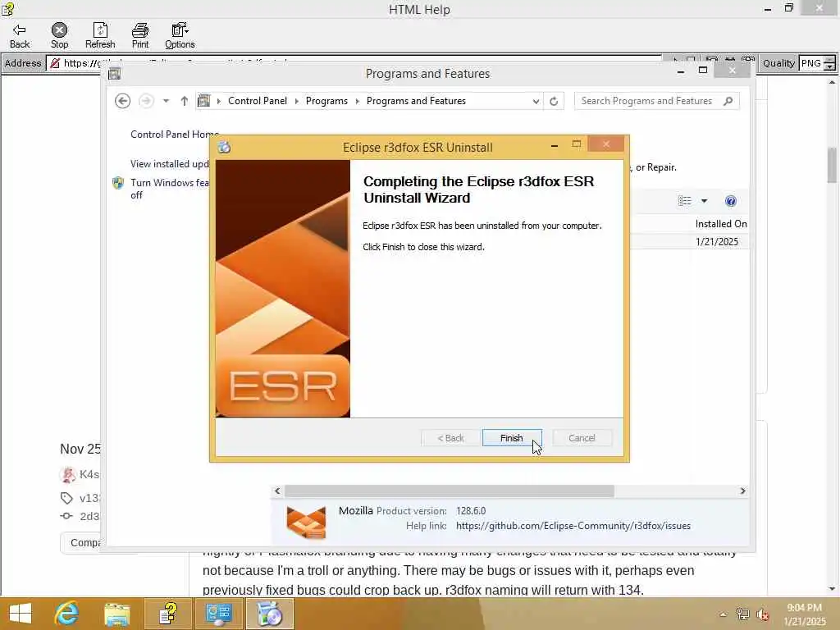840x630 pixels.
Task: Click the horizontal scrollbar left arrow
Action: coord(277,491)
